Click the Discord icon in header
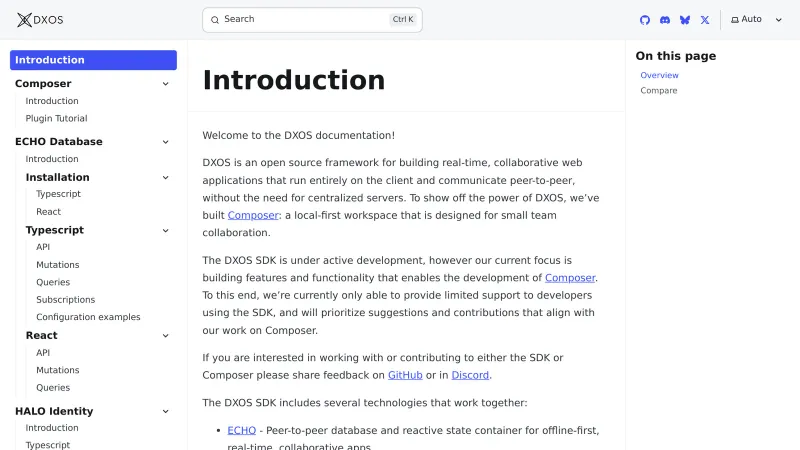 pyautogui.click(x=665, y=20)
